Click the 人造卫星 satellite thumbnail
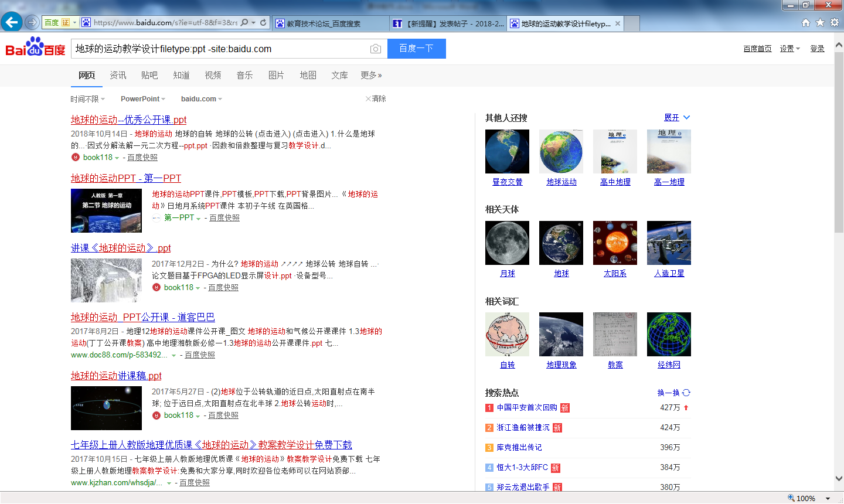844x504 pixels. coord(669,243)
